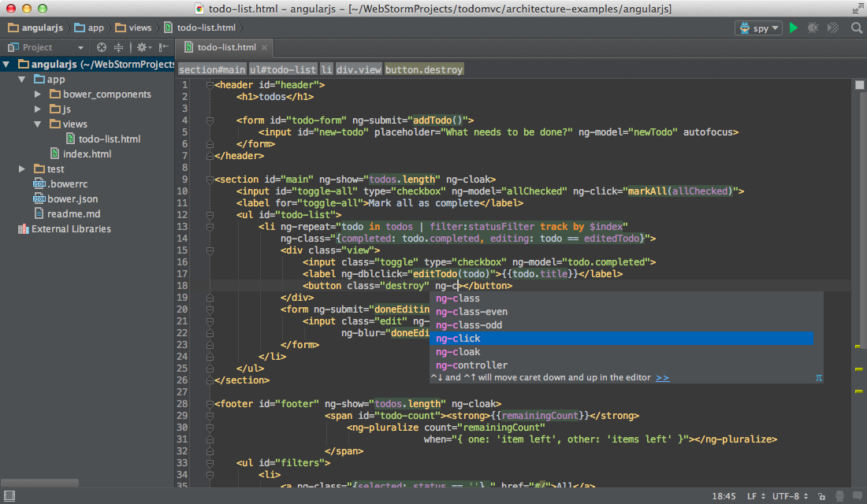The height and width of the screenshot is (504, 867).
Task: Run the spy configuration with green play button
Action: (794, 27)
